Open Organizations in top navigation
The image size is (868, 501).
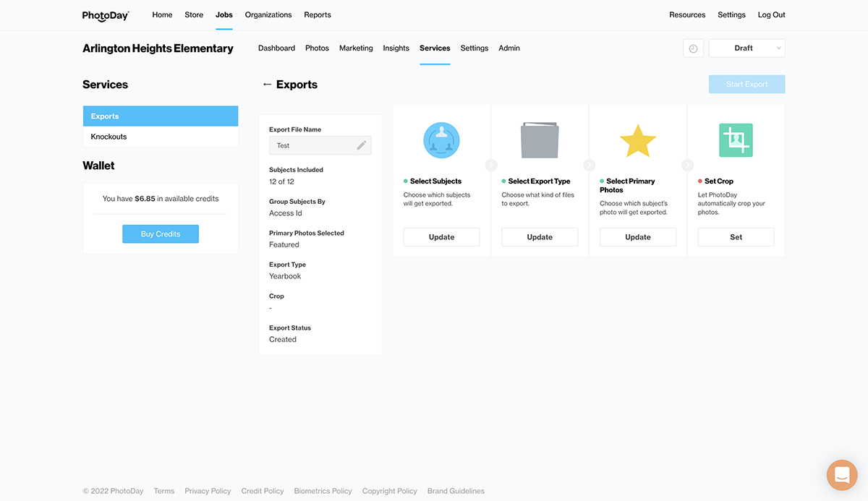pyautogui.click(x=268, y=14)
